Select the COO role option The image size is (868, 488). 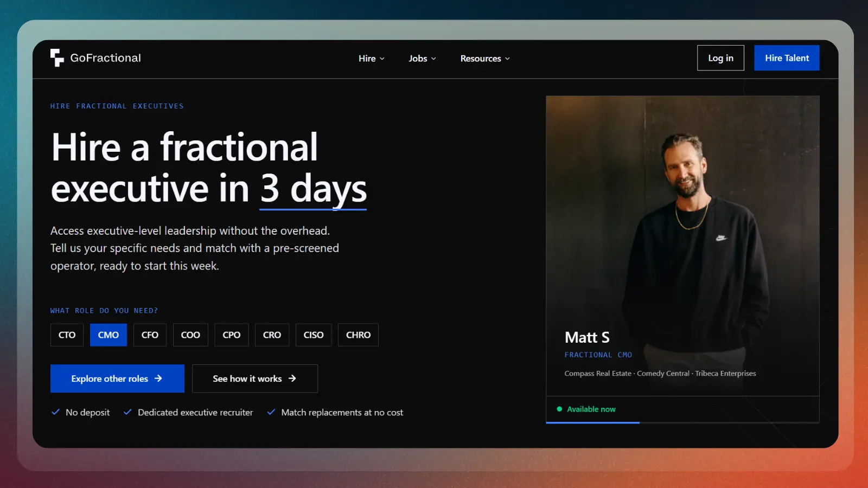[190, 335]
